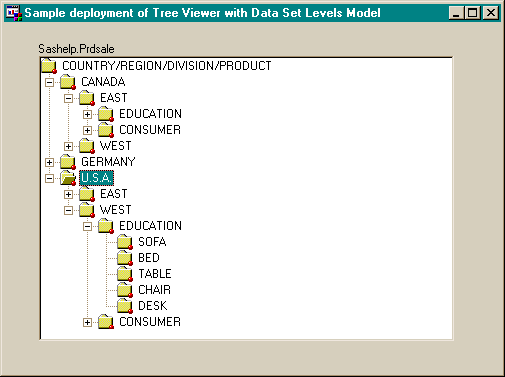
Task: Select the EDUCATION label under U.S.A. WEST
Action: (150, 226)
